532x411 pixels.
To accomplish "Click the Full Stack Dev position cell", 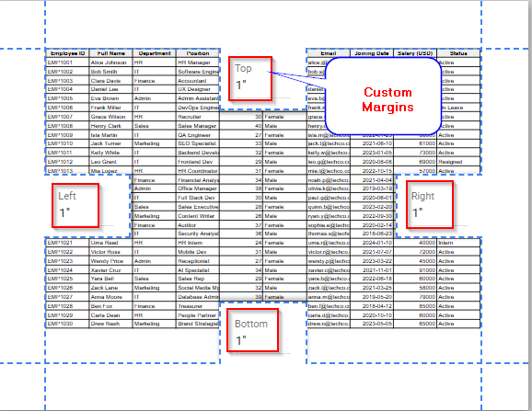I will [x=198, y=198].
